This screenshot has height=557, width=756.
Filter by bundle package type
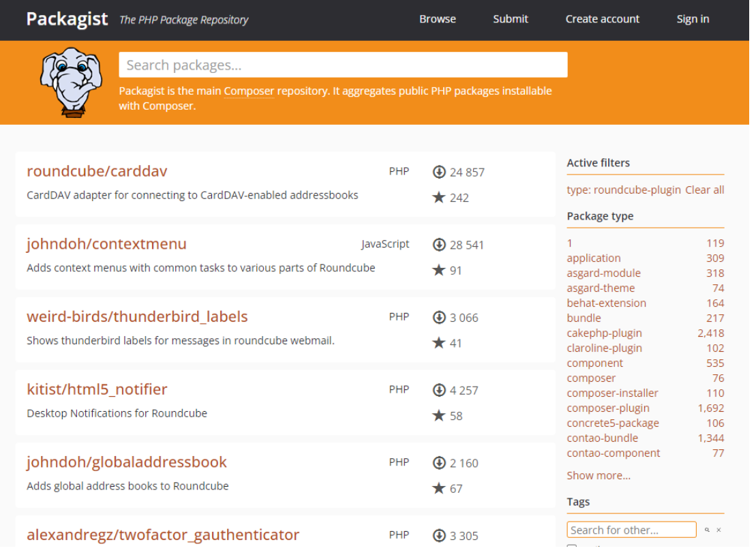[584, 318]
